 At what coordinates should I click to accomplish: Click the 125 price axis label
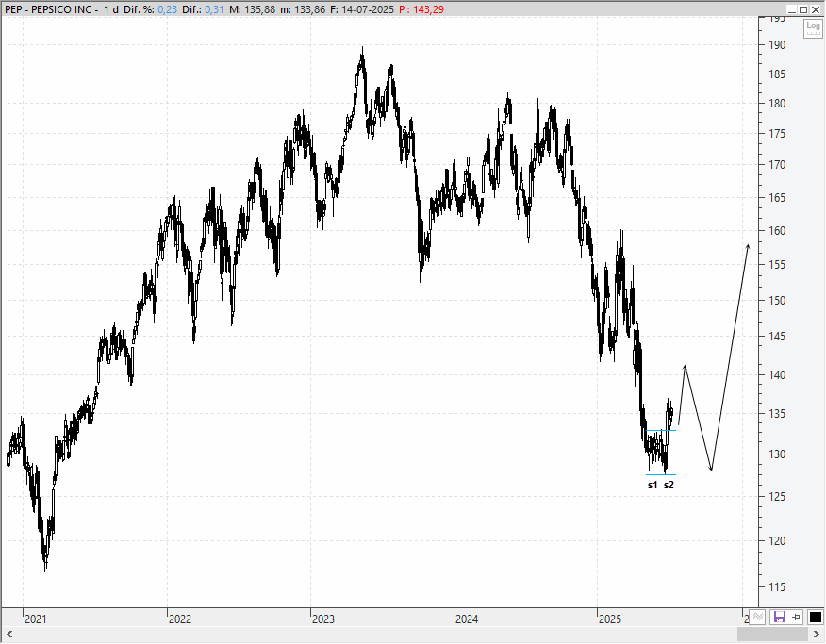pos(777,497)
